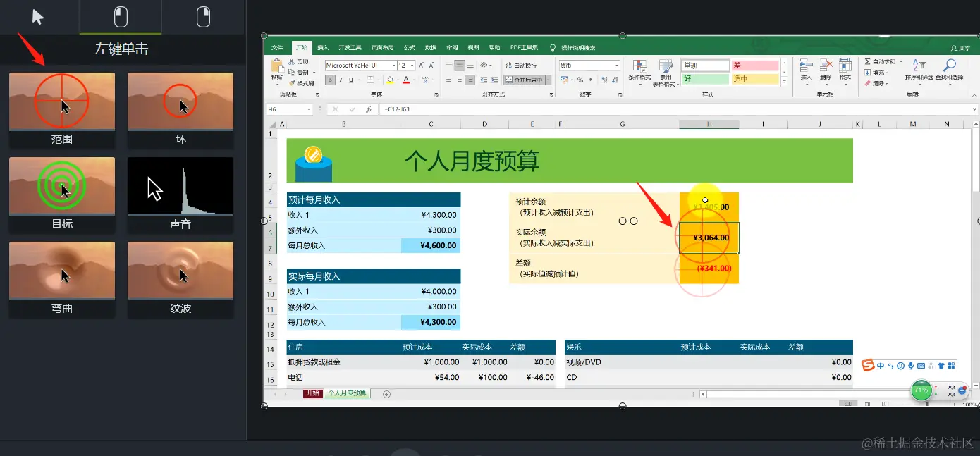This screenshot has width=980, height=456.
Task: Activate the 格式刷 format painter
Action: (x=301, y=83)
